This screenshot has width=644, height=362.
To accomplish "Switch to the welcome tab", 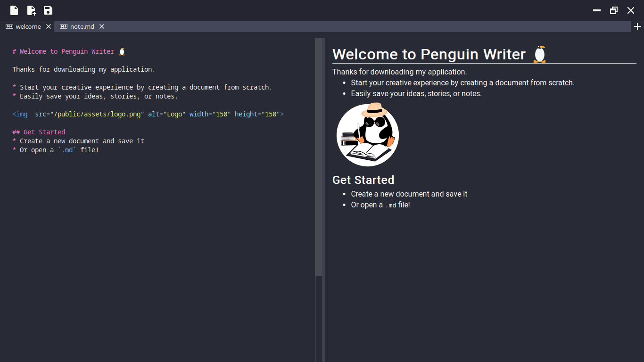I will [28, 26].
